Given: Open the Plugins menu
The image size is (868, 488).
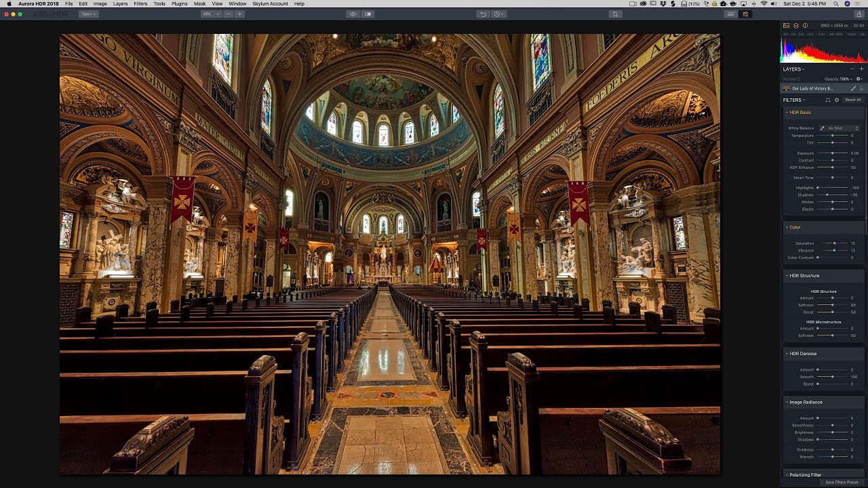Looking at the screenshot, I should click(180, 3).
